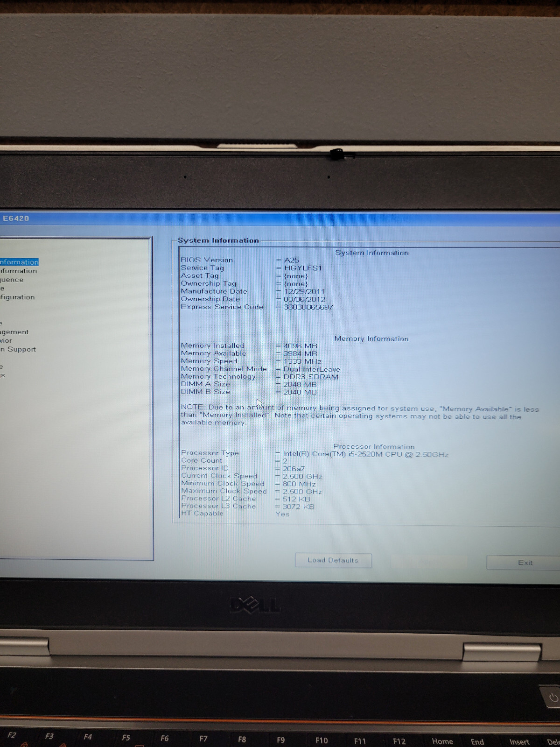The image size is (560, 747).
Task: Click the DIMM B Size label
Action: coord(205,392)
